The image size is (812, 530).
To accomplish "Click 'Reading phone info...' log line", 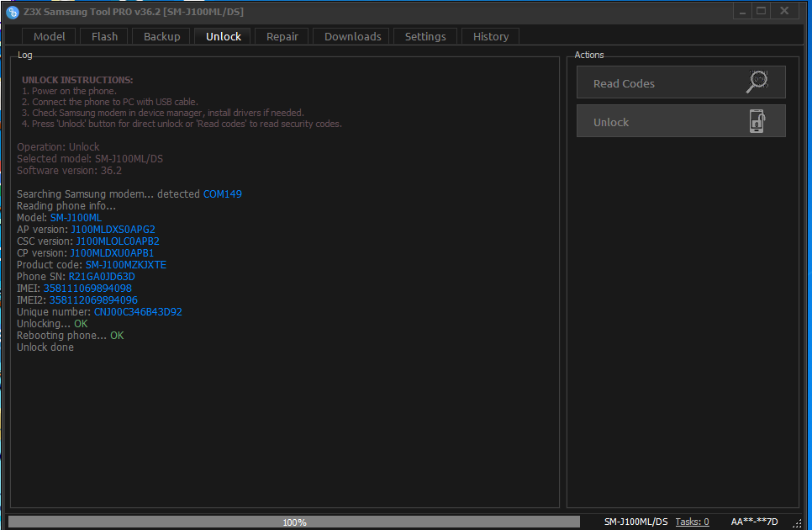I will click(66, 205).
